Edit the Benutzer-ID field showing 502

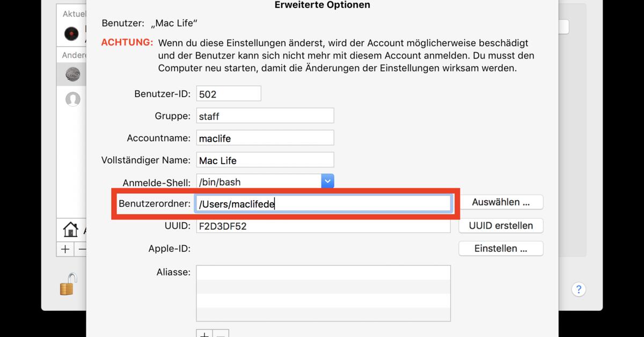(228, 93)
